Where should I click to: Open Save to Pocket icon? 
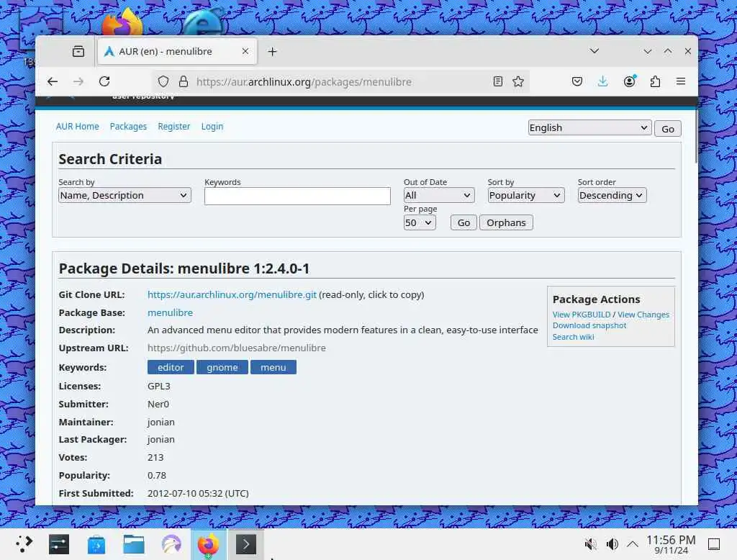[x=577, y=81]
